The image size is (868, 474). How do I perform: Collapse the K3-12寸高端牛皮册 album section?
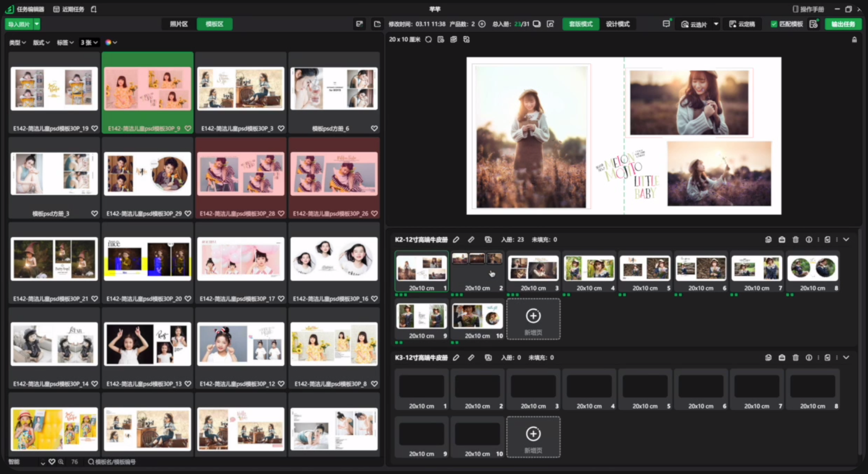pyautogui.click(x=846, y=357)
